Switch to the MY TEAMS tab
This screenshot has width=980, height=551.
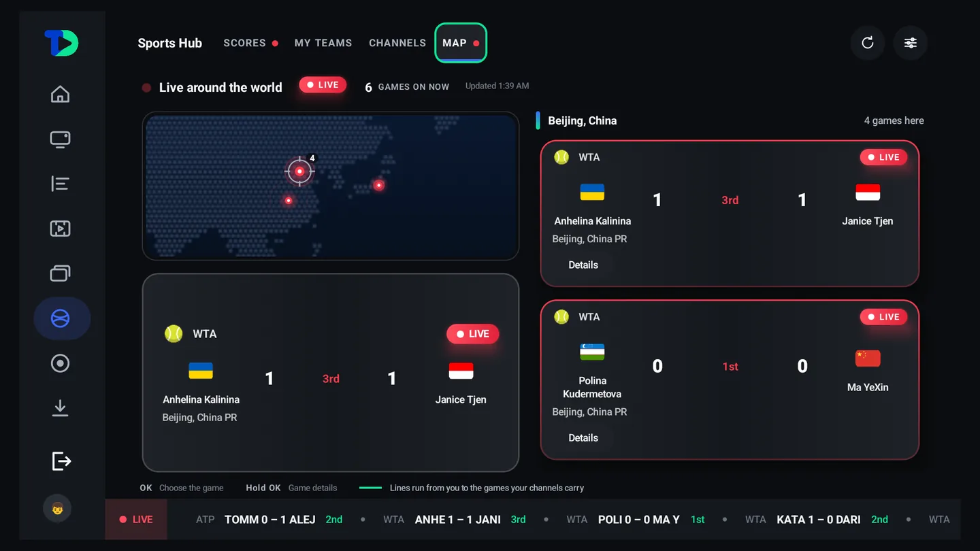(323, 43)
